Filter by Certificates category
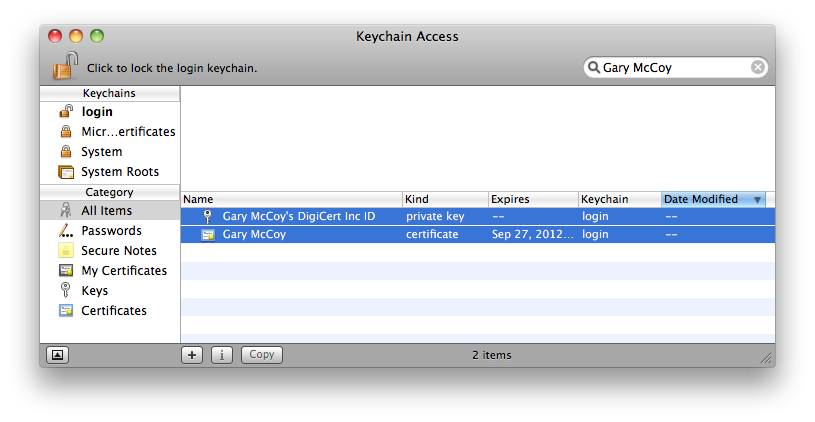 (114, 311)
